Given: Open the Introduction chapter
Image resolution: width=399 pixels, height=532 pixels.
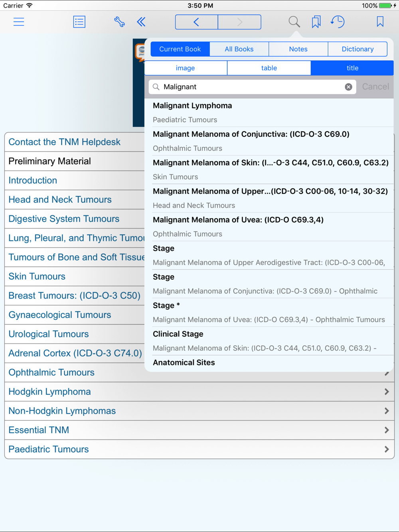Looking at the screenshot, I should (75, 180).
